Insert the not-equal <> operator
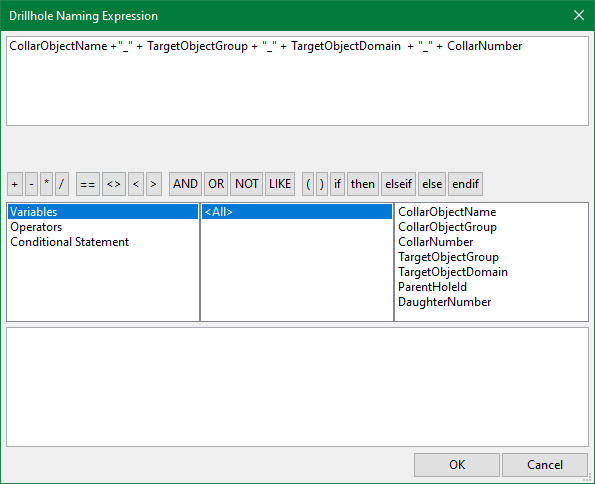 (114, 184)
